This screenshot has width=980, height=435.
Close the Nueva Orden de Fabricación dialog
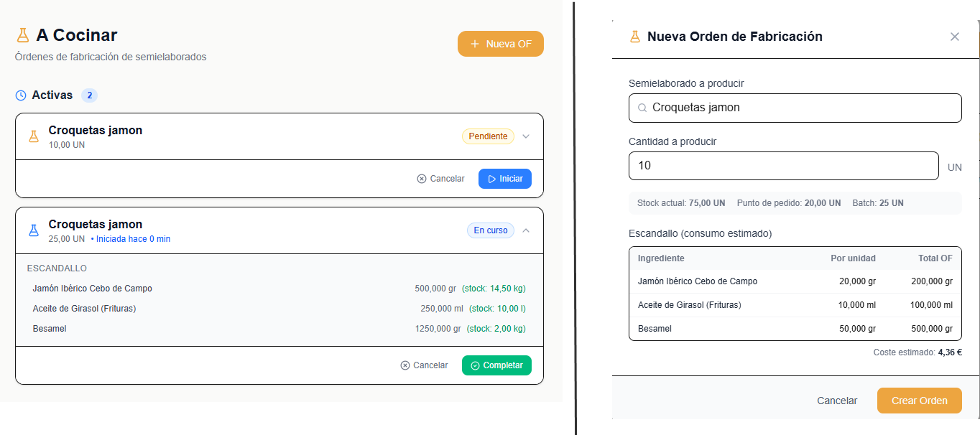click(x=955, y=37)
